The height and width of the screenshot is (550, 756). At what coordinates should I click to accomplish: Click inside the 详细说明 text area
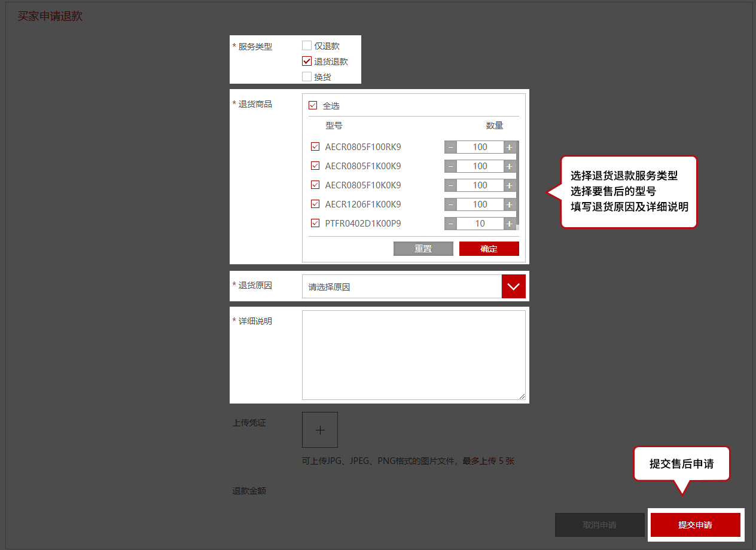click(x=413, y=355)
